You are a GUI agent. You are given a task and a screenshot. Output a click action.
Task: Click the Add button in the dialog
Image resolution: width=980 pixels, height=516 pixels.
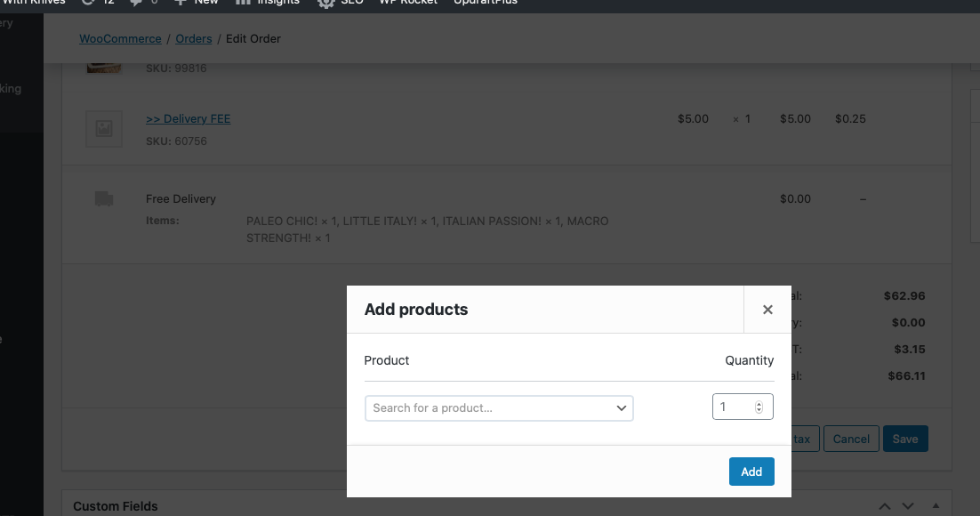[751, 472]
